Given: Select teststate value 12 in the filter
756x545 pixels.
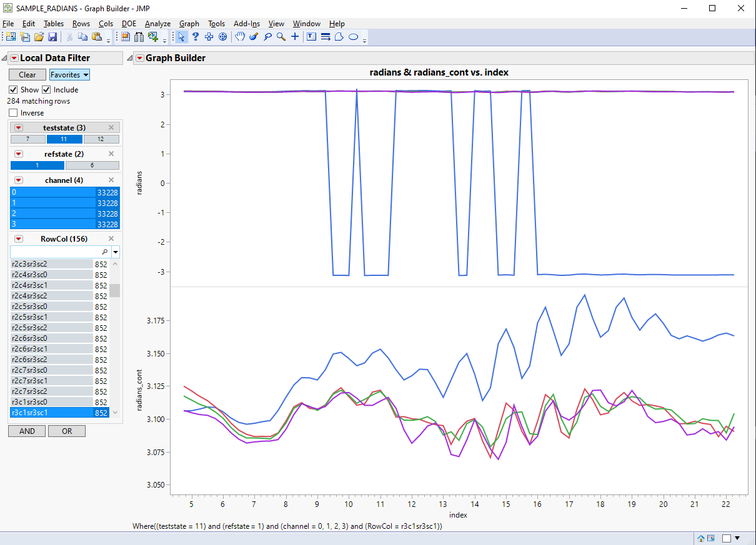Looking at the screenshot, I should [x=101, y=139].
